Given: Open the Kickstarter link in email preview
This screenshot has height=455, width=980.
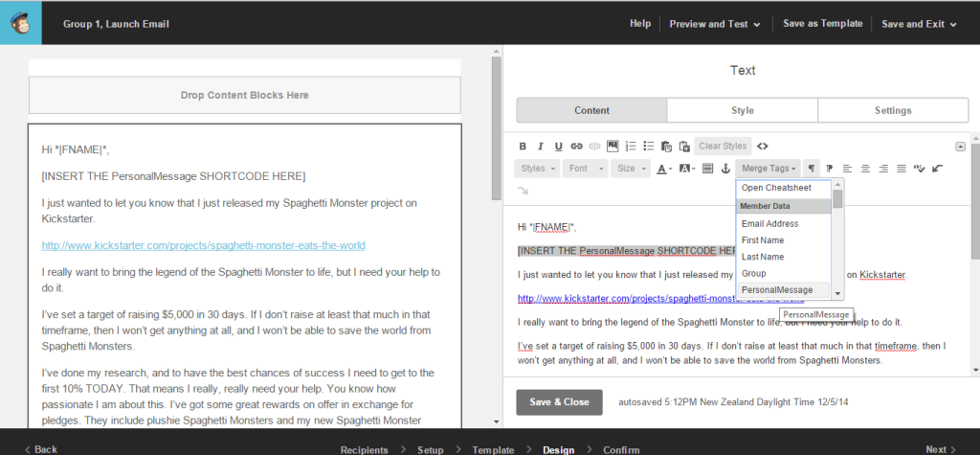Looking at the screenshot, I should tap(203, 245).
